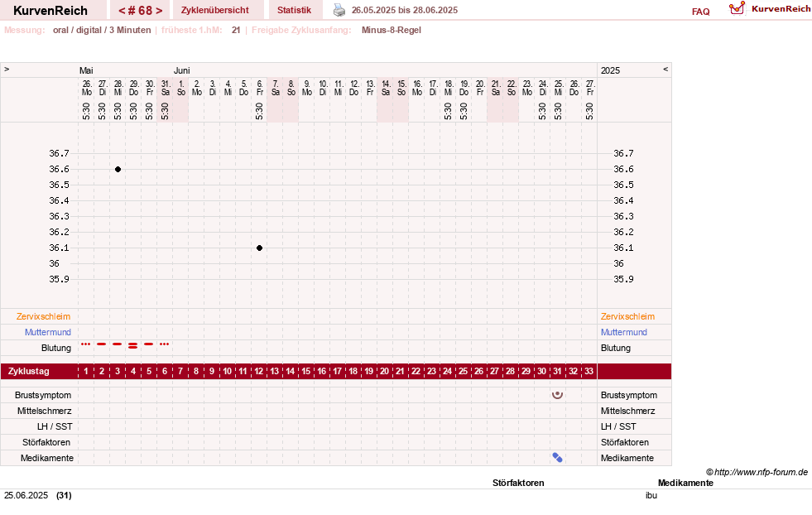812x515 pixels.
Task: Click the left Störfaktoren row label
Action: (x=46, y=442)
